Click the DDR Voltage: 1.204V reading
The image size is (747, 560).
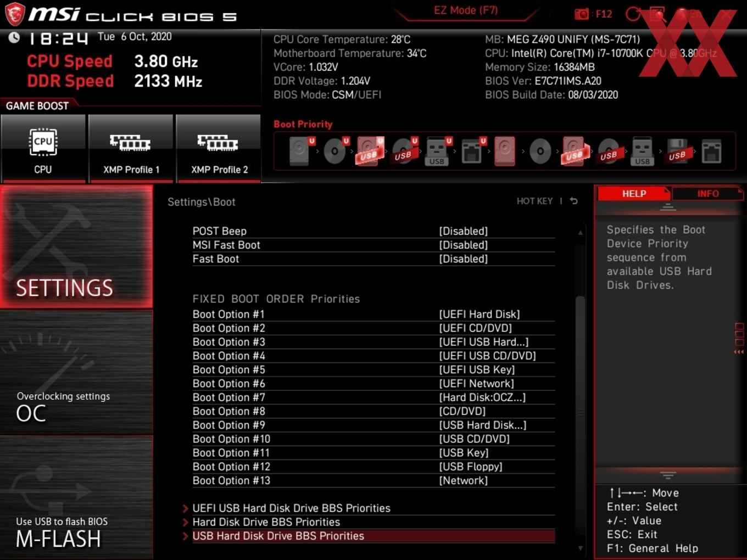[322, 81]
